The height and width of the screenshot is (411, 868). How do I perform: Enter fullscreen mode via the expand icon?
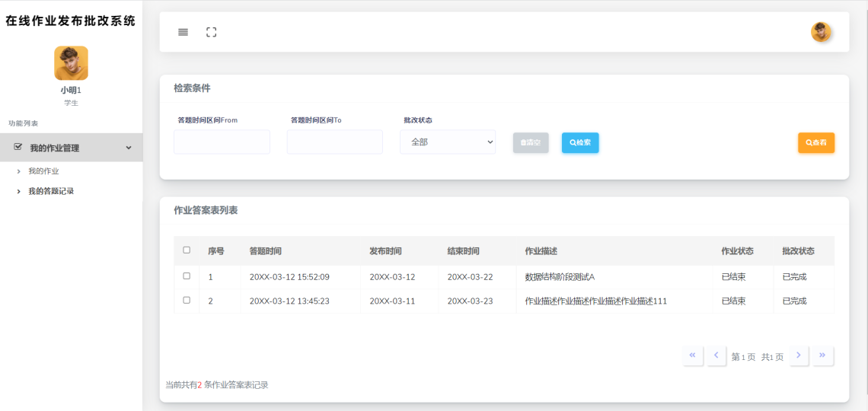[x=212, y=32]
